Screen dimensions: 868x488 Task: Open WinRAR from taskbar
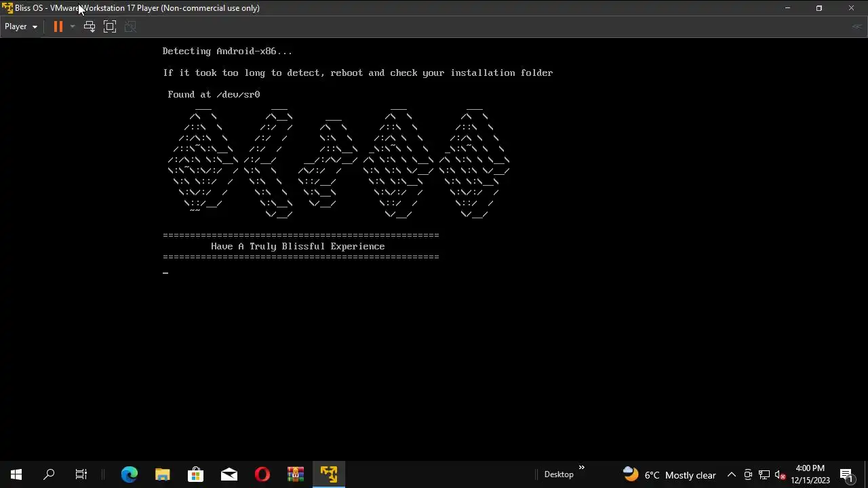[x=295, y=474]
